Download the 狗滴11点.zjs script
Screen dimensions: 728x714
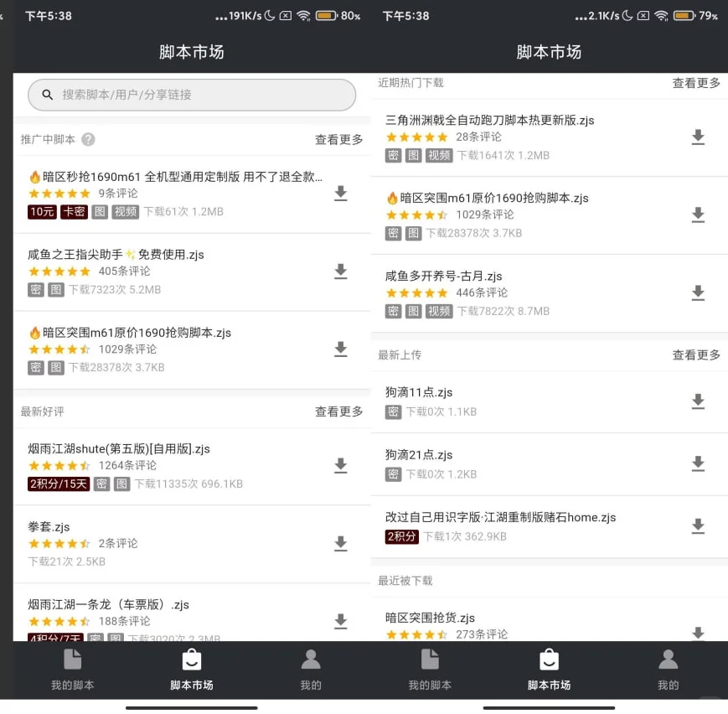point(698,401)
